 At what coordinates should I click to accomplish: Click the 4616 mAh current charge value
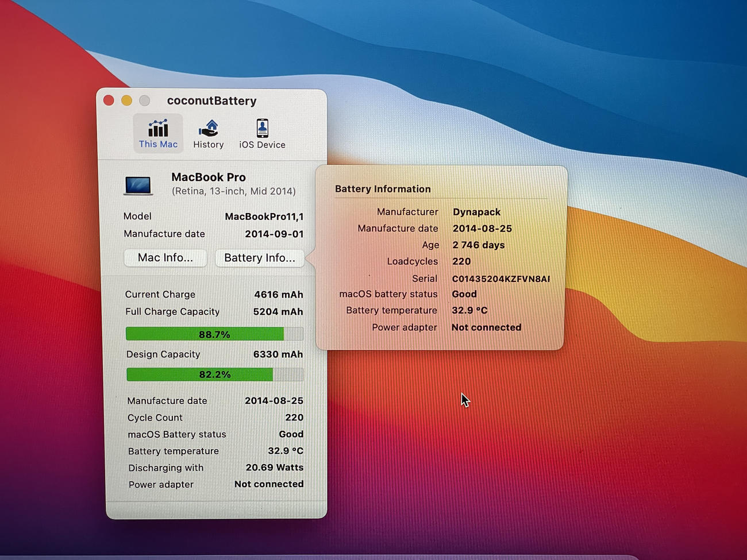coord(279,294)
